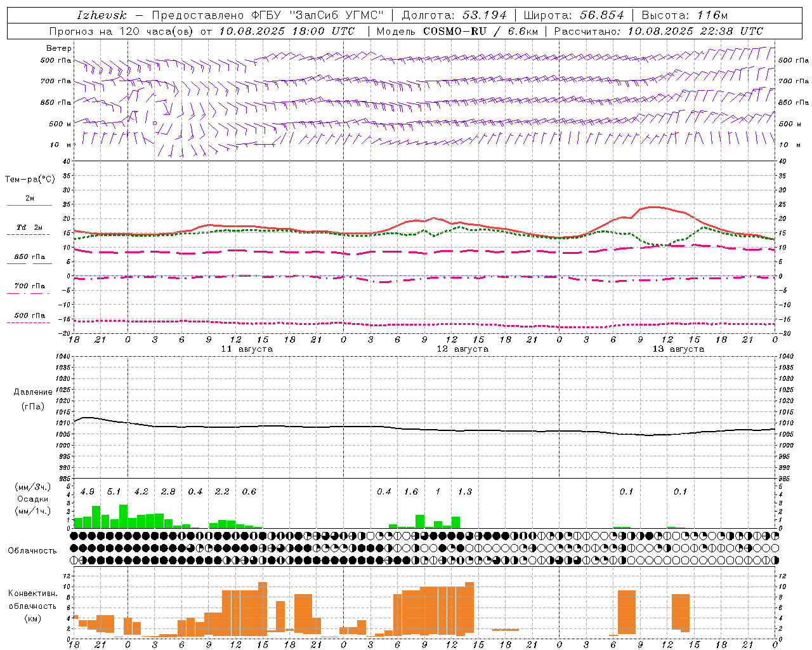Click the 0.6 precipitation value
This screenshot has width=812, height=650.
(249, 491)
